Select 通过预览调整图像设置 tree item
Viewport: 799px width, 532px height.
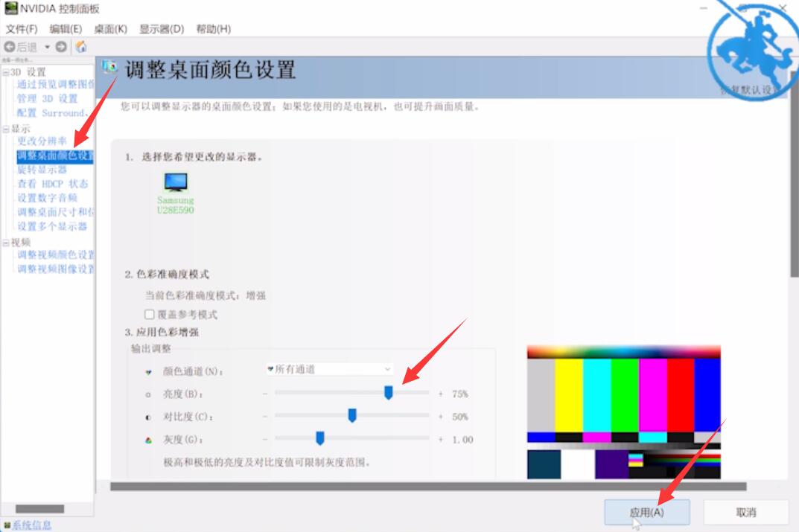tap(56, 84)
